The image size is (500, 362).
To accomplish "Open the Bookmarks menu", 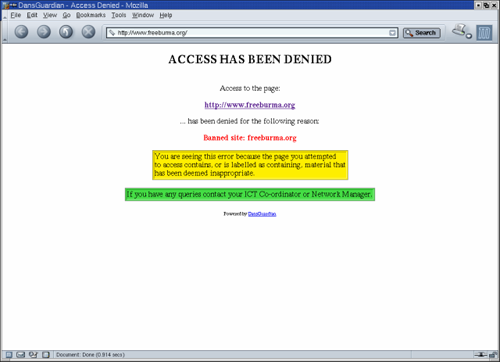I will (91, 15).
